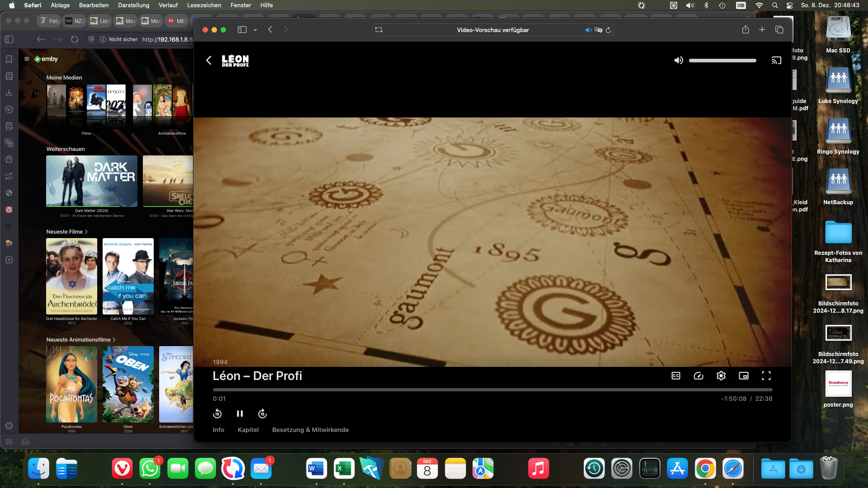868x488 pixels.
Task: Toggle the Safari sidebar
Action: pyautogui.click(x=242, y=30)
